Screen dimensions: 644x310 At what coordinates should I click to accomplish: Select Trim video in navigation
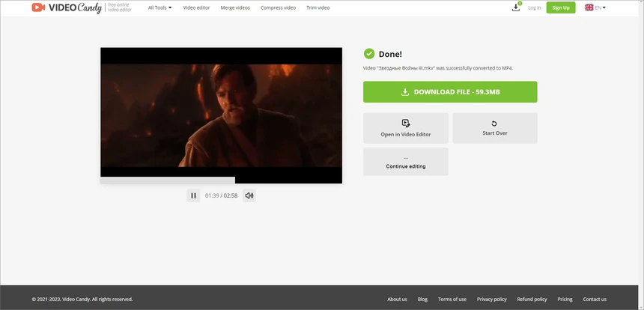click(x=318, y=7)
